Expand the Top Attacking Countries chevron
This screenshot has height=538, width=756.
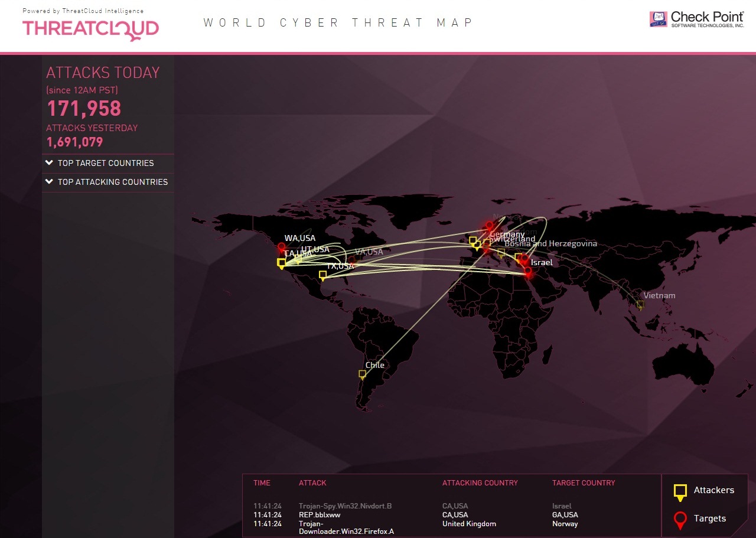(49, 181)
